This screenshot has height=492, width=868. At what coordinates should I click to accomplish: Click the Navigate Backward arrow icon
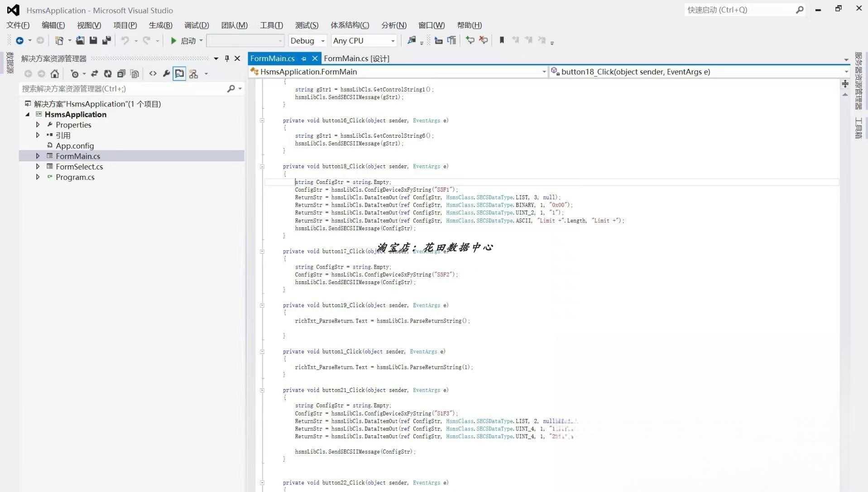pyautogui.click(x=19, y=41)
